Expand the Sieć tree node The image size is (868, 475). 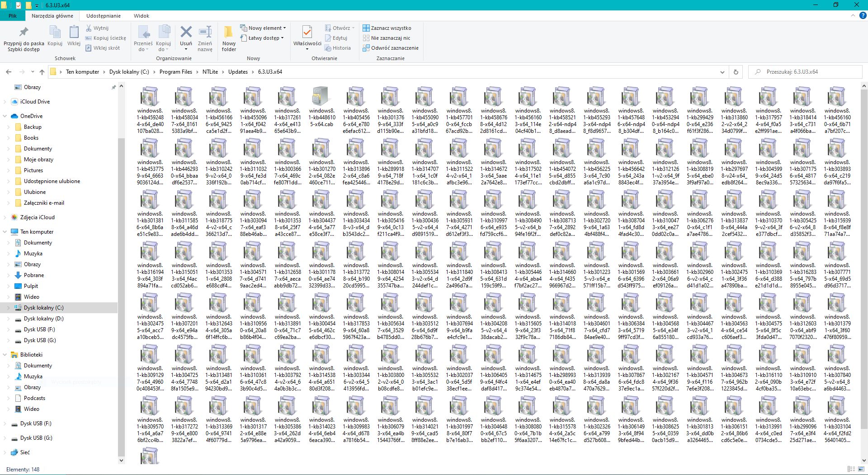(5, 452)
